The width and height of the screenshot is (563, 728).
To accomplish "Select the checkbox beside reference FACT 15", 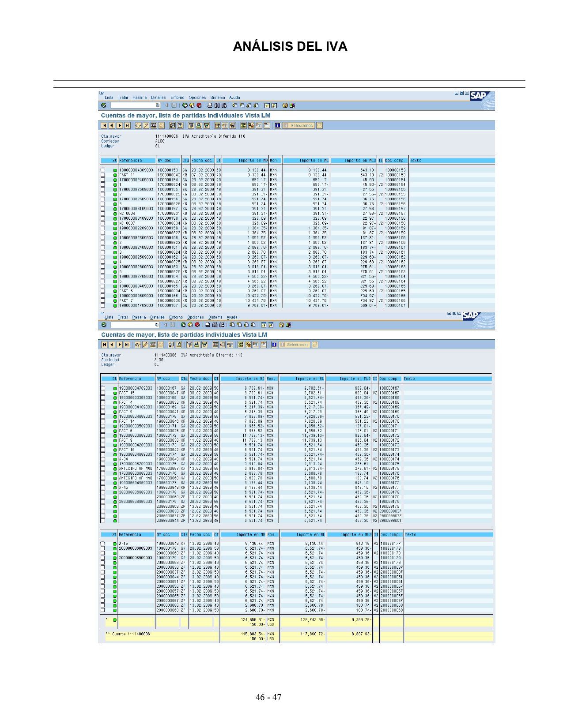I will pyautogui.click(x=103, y=393).
